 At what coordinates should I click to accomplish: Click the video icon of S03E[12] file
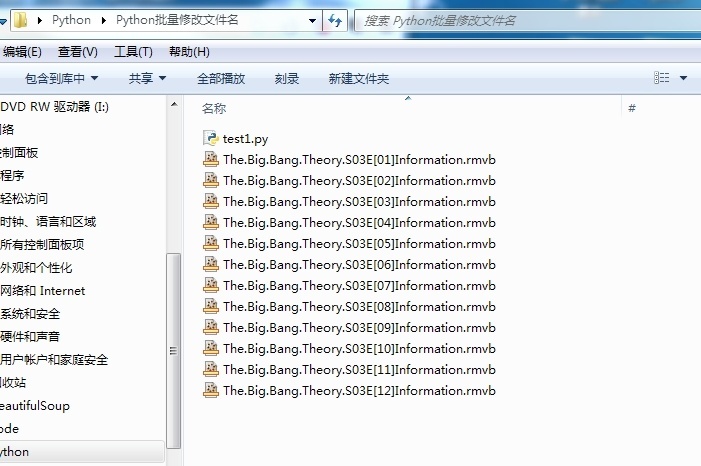click(x=211, y=390)
